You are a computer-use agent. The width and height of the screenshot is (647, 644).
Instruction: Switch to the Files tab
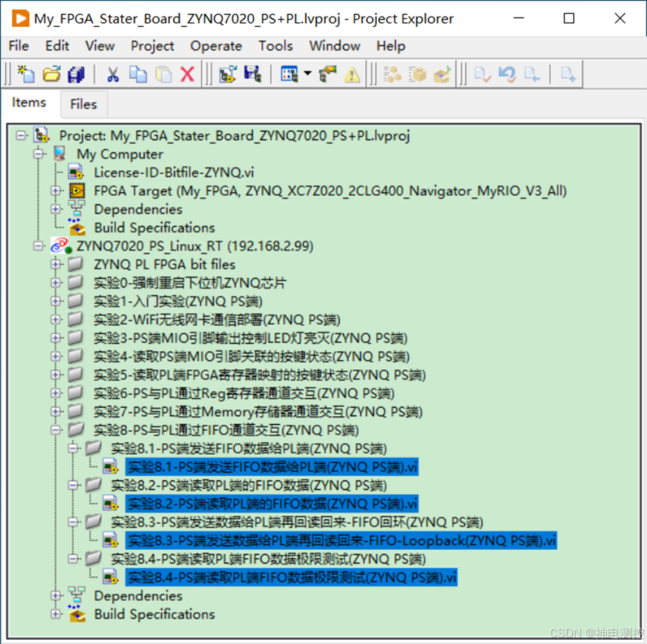(83, 104)
